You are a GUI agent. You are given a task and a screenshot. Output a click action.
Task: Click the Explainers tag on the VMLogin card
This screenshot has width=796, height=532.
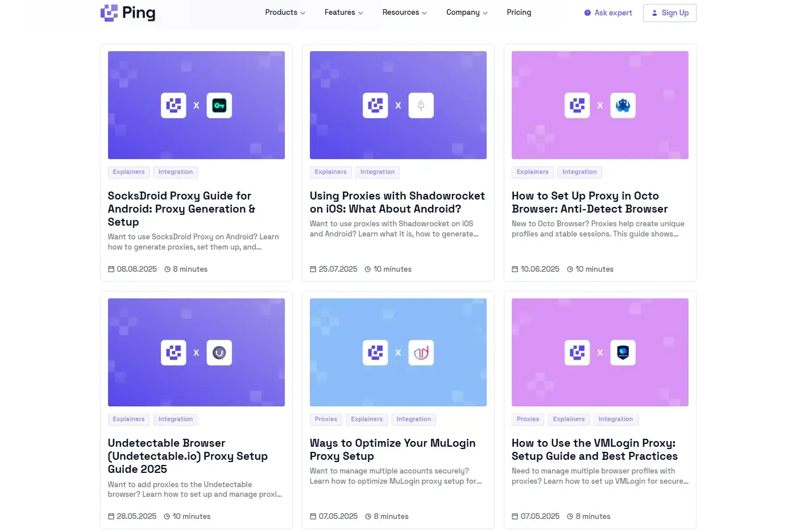[569, 419]
